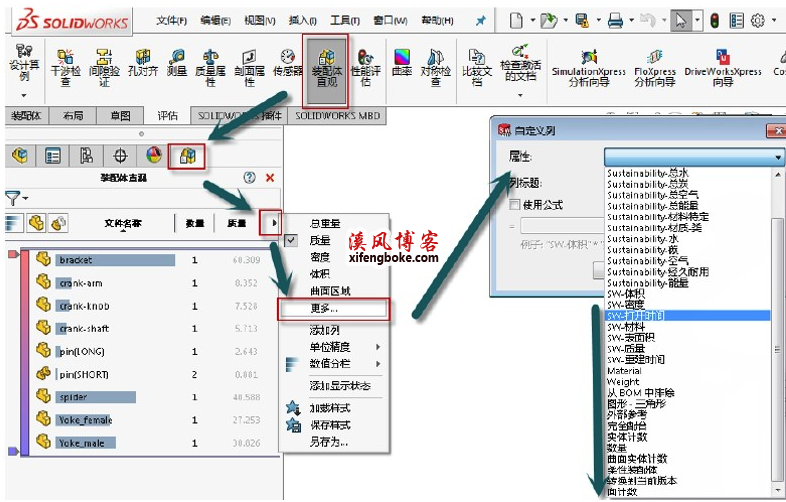Switch to the SOLIDWORKS MBD tab
Screen dimensions: 786x502
point(337,116)
